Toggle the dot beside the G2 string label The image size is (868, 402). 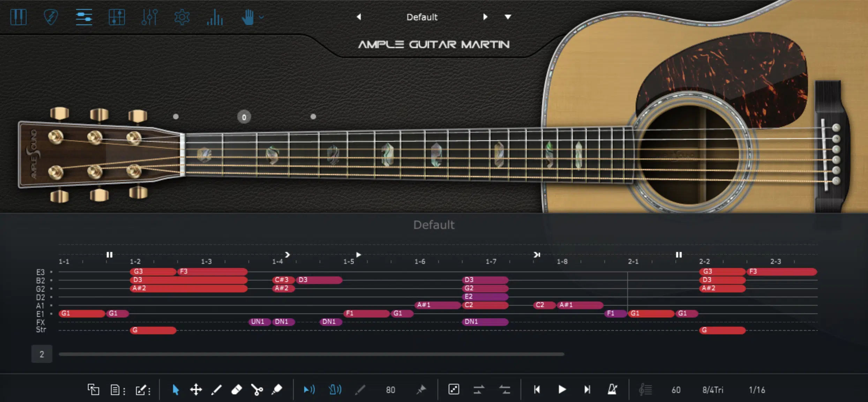(51, 289)
